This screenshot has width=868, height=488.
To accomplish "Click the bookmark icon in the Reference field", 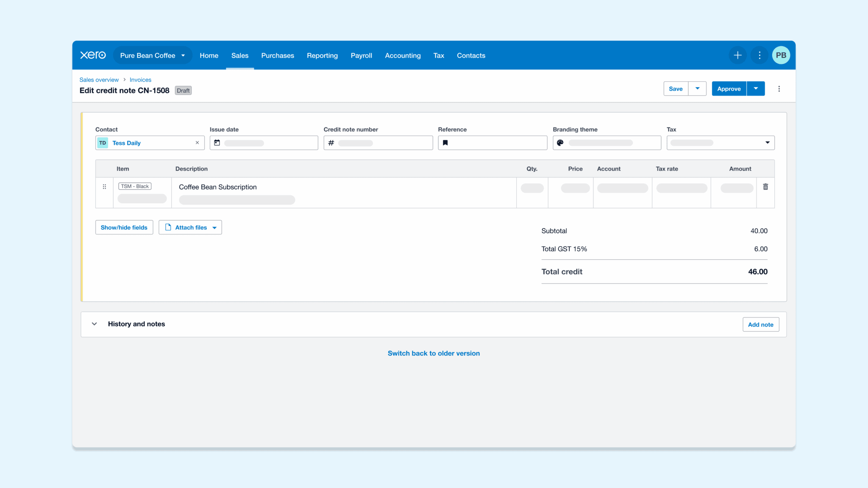I will coord(445,143).
